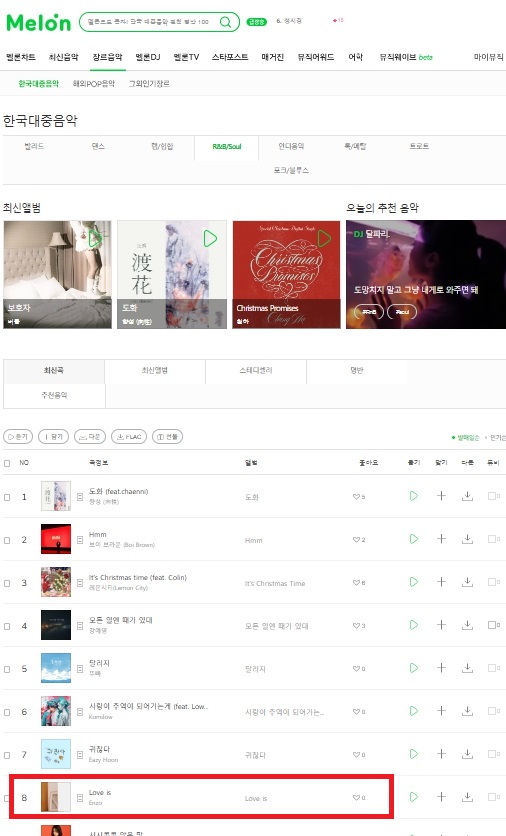This screenshot has width=506, height=836.
Task: Open the 멜론DJ menu item
Action: pos(148,57)
